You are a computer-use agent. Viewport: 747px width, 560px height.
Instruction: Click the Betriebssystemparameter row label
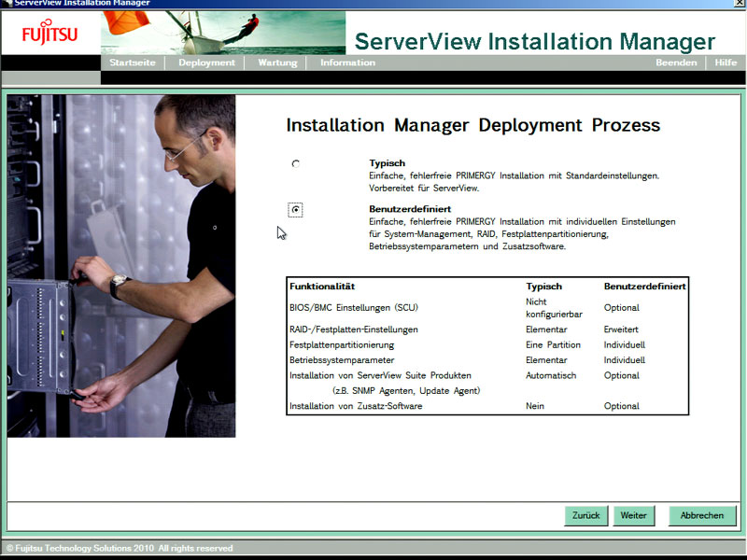[342, 360]
